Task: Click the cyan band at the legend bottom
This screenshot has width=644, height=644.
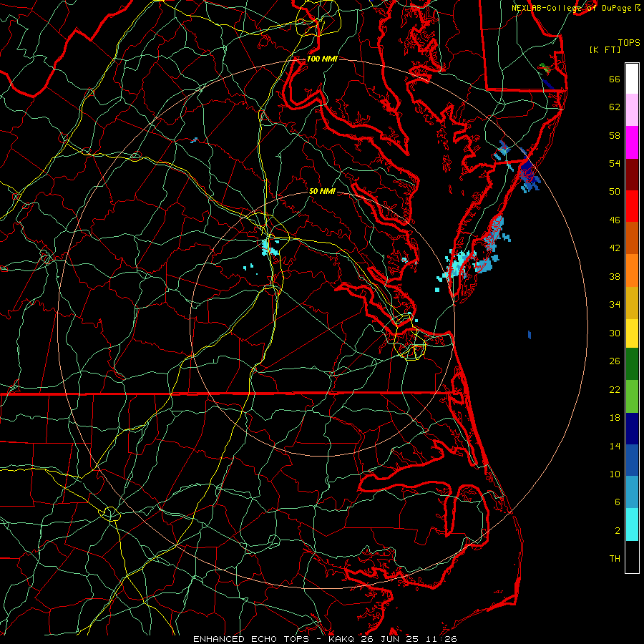Action: click(x=632, y=525)
